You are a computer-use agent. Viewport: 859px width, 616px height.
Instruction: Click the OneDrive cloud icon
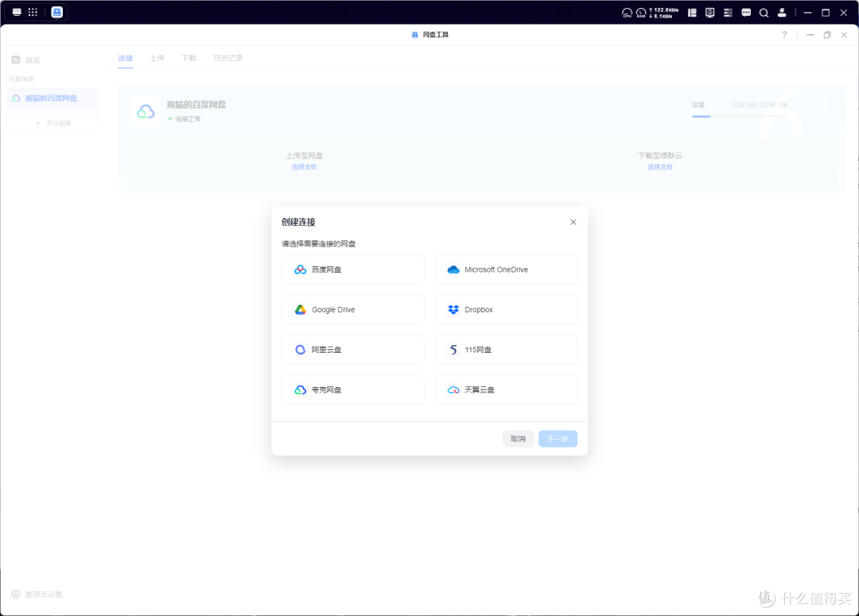click(x=453, y=269)
